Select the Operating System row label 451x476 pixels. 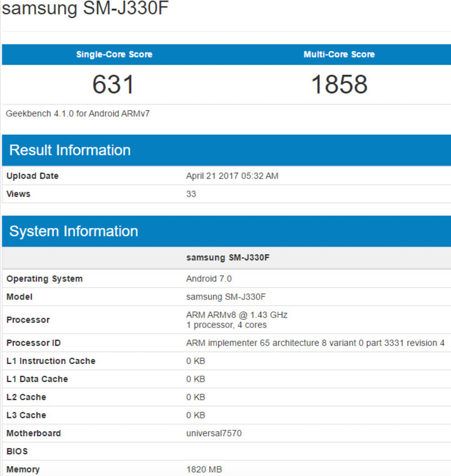click(x=44, y=279)
